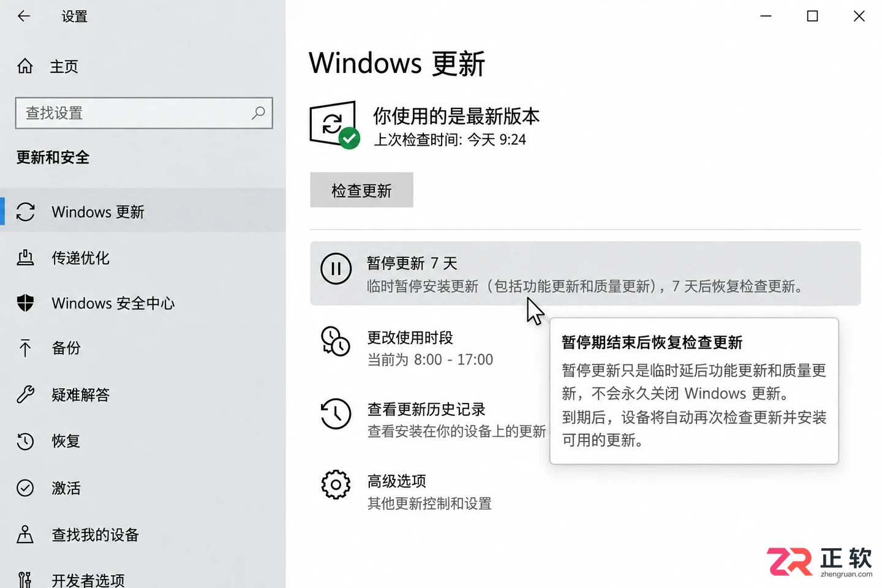Viewport: 882px width, 588px height.
Task: Close the Settings window
Action: (859, 16)
